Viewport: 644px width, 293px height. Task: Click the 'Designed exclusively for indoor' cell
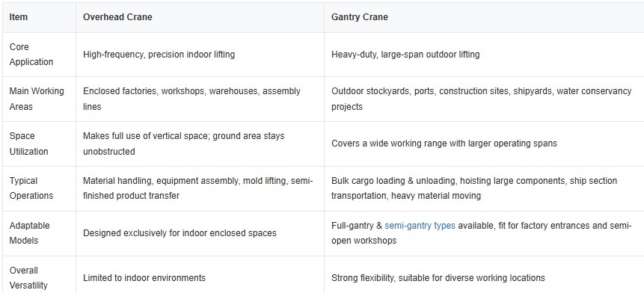(180, 233)
